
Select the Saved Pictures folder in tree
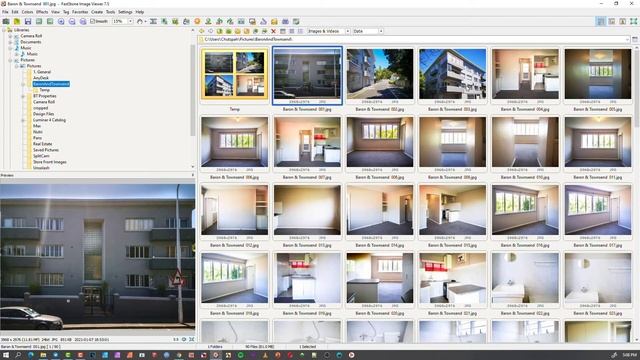pos(46,150)
